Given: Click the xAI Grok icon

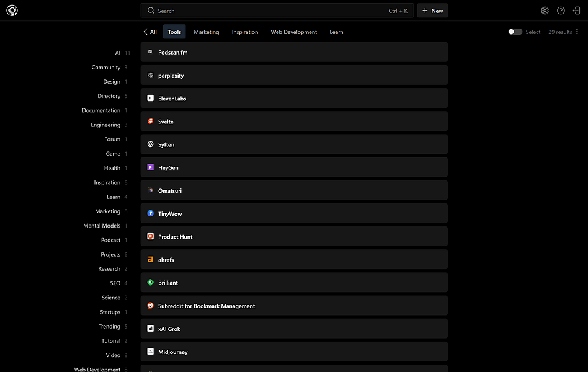Looking at the screenshot, I should click(149, 329).
